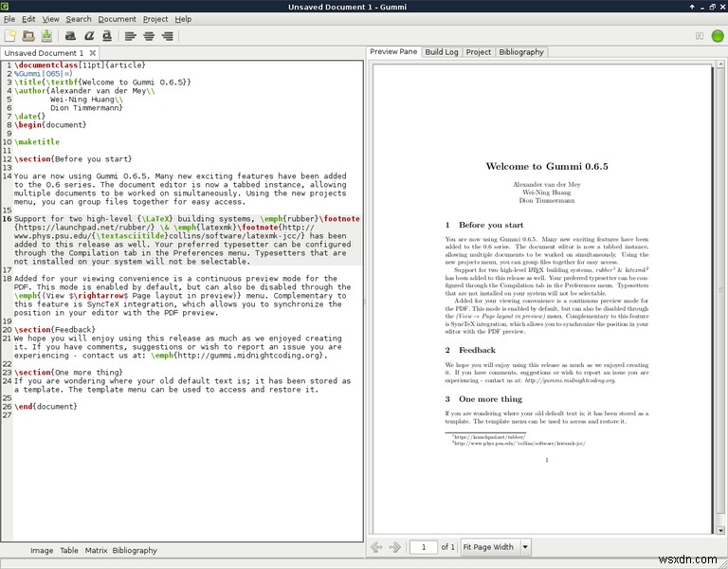Toggle the pause preview icon near status light
728x569 pixels.
(700, 36)
